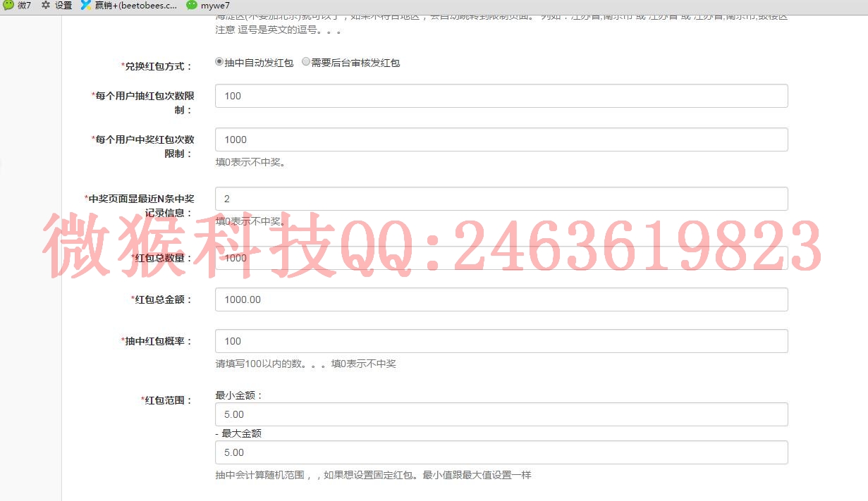868x501 pixels.
Task: Focus the 每个用户中奖红包次数限制 field
Action: [501, 140]
